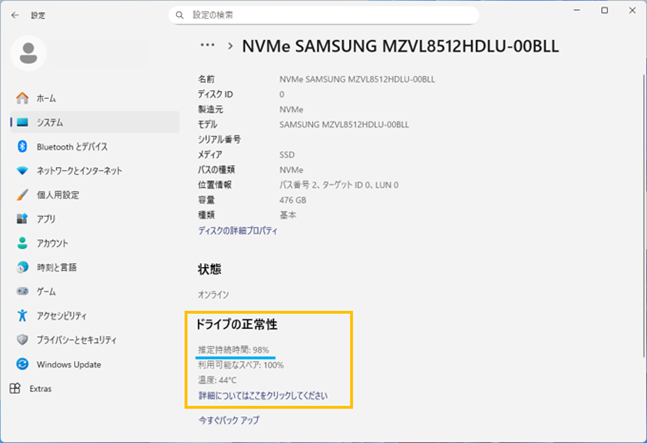
Task: Click the Bluetooth icon in sidebar
Action: [22, 146]
